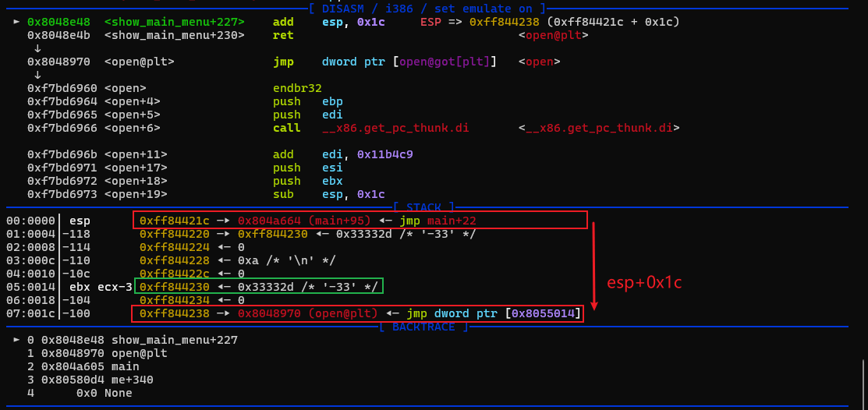Image resolution: width=868 pixels, height=410 pixels.
Task: Click the purple 0x11b4c9 operand value
Action: pyautogui.click(x=384, y=154)
